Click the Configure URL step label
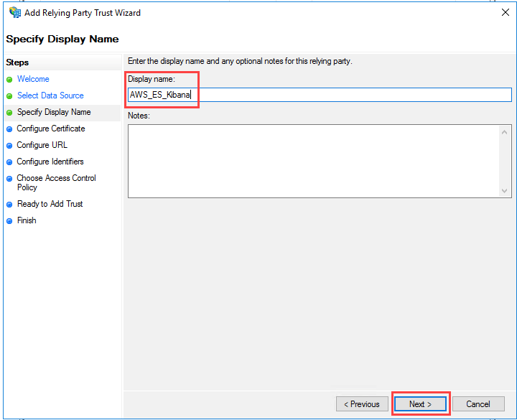517x420 pixels. (x=42, y=145)
